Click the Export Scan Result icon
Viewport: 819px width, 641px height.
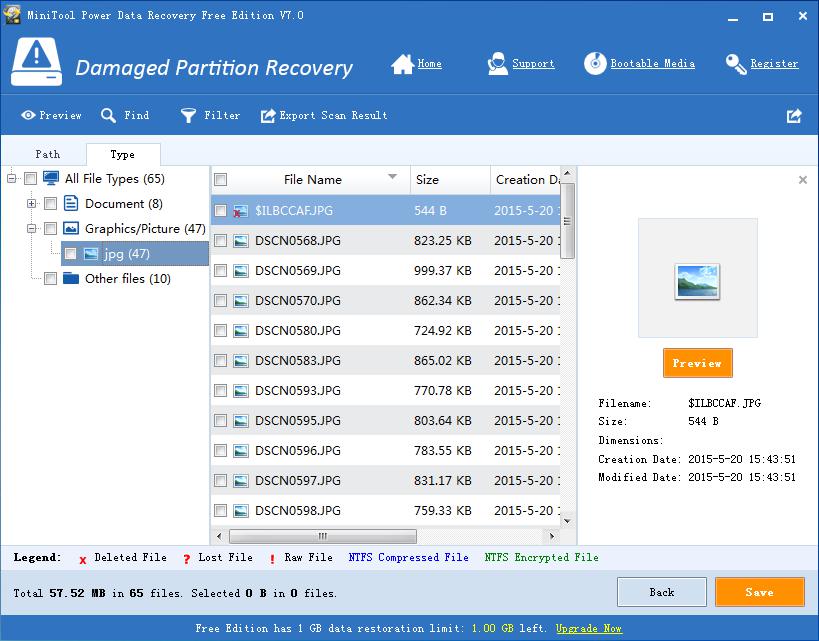[x=268, y=115]
